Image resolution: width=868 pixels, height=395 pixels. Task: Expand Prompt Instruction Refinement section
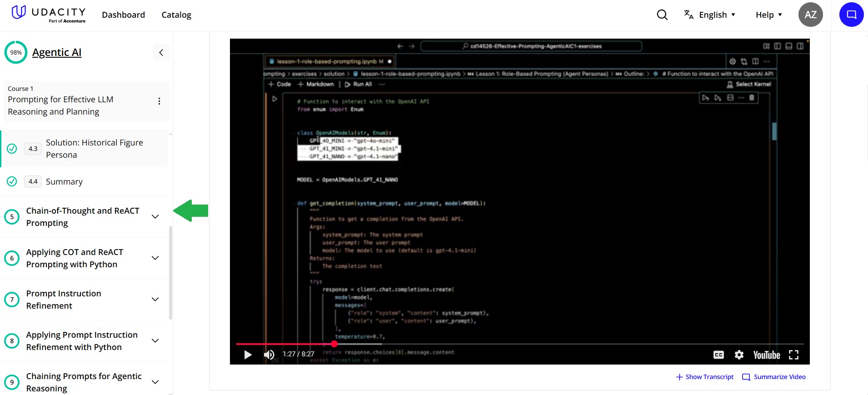(x=155, y=300)
